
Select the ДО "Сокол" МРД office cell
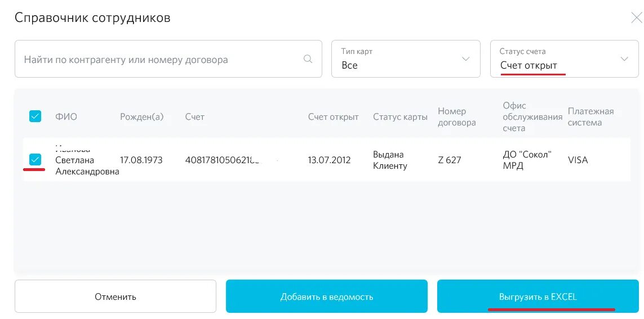(527, 160)
